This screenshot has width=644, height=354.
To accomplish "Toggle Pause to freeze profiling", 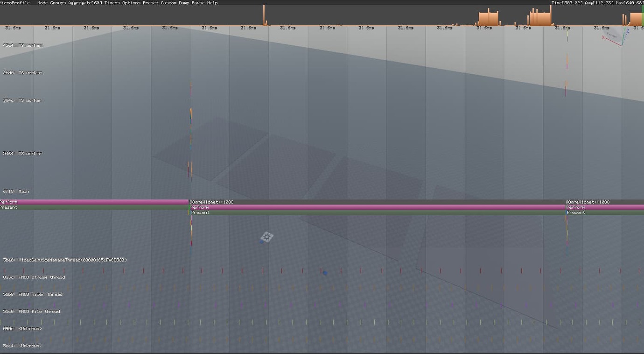I will (199, 2).
